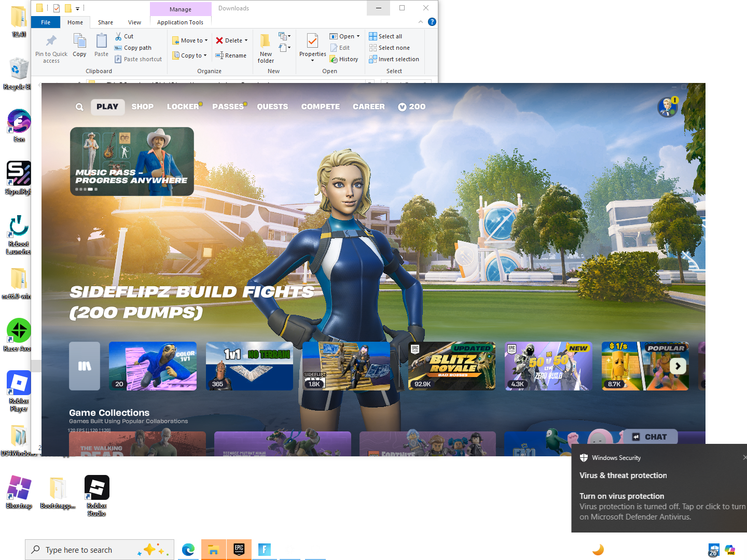747x560 pixels.
Task: Advance game row with the right arrow
Action: pos(677,366)
